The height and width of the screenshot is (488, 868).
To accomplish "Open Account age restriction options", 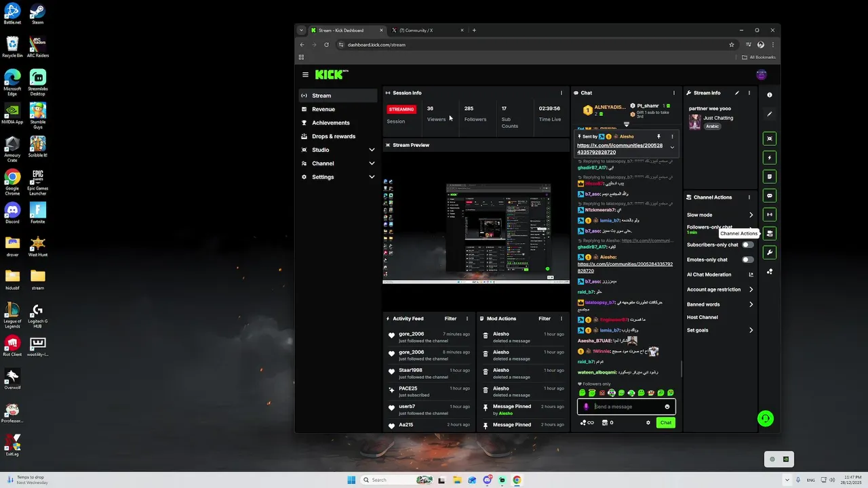I will coord(719,289).
